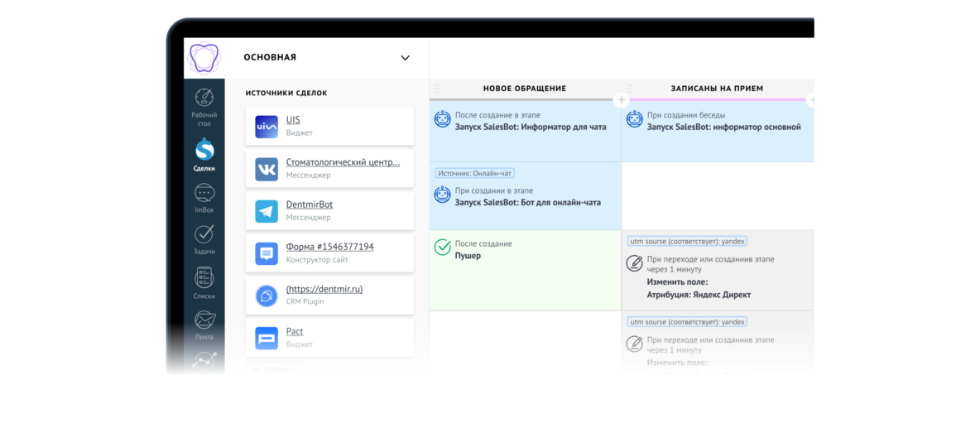The height and width of the screenshot is (438, 980).
Task: Click the CRM Plugin dentmir.ru icon
Action: pyautogui.click(x=267, y=296)
